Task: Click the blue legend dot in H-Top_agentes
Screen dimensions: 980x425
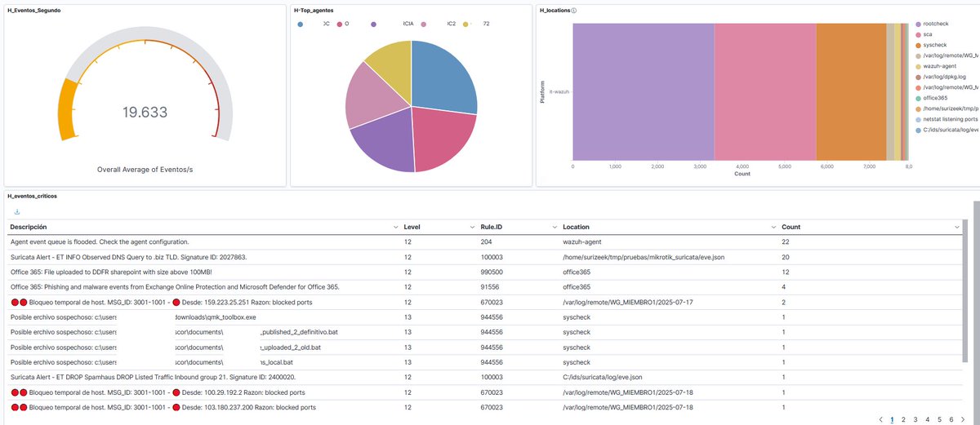Action: [x=301, y=24]
